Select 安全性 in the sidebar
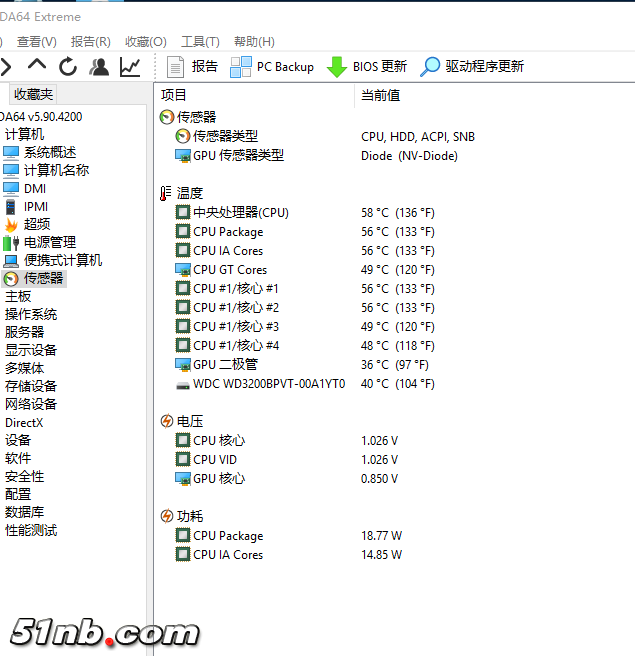The width and height of the screenshot is (635, 656). tap(24, 477)
